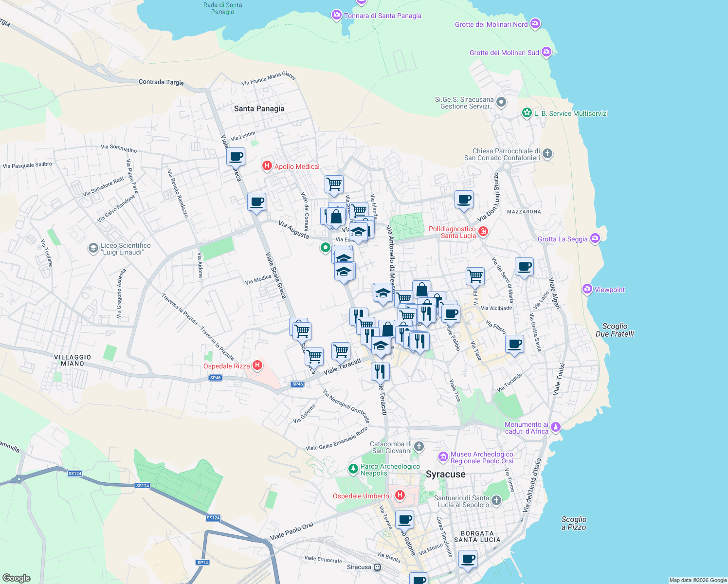Open the Grotte dei Molinari Nord marker
This screenshot has width=728, height=584.
[x=535, y=23]
